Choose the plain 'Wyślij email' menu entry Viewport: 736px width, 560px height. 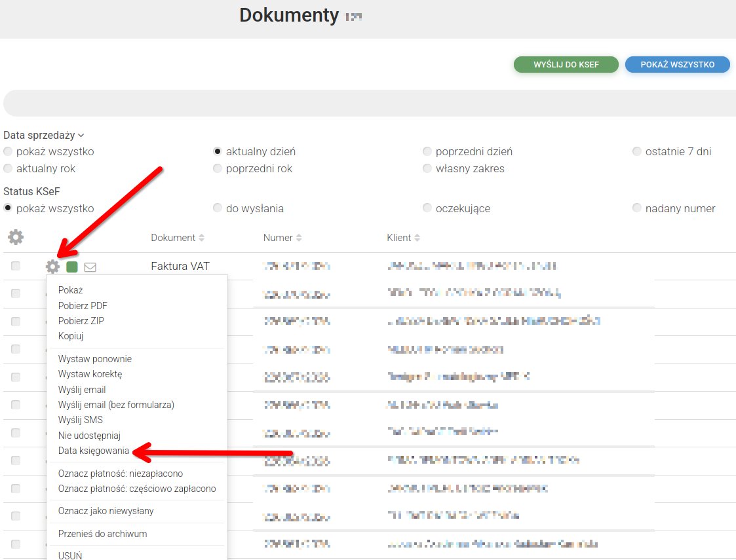[x=82, y=390]
